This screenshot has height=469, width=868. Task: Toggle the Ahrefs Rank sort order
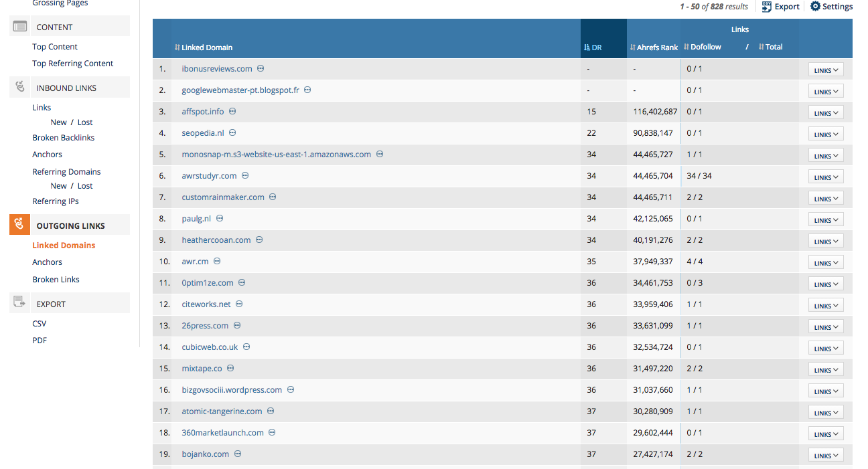[x=653, y=47]
